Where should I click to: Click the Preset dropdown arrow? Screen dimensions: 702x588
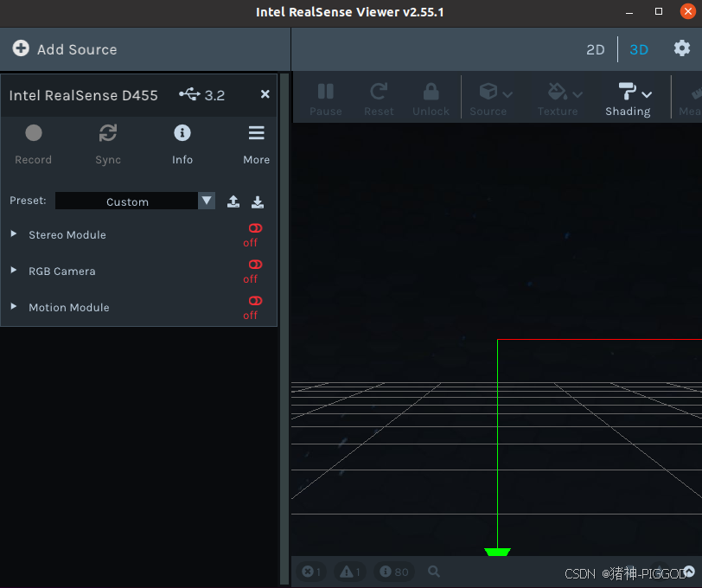207,201
